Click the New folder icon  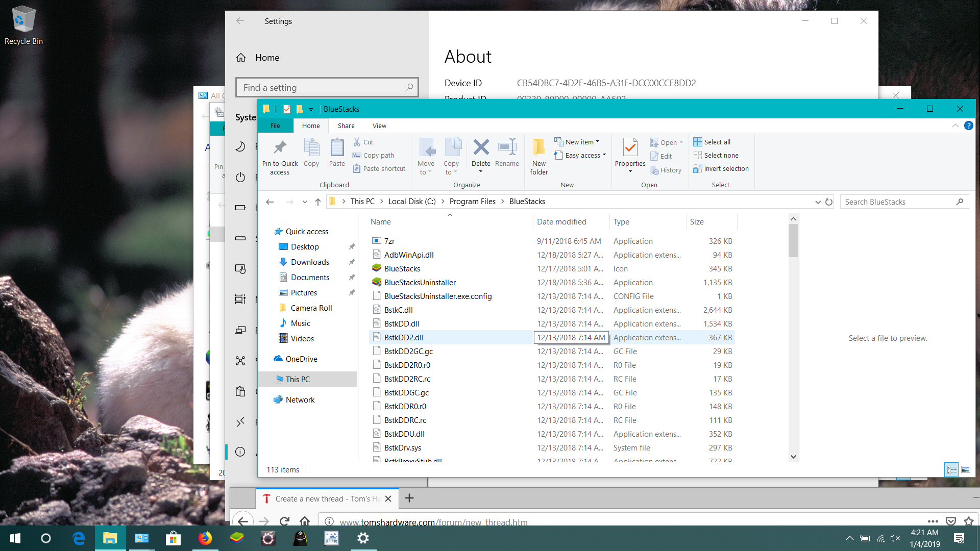click(538, 148)
